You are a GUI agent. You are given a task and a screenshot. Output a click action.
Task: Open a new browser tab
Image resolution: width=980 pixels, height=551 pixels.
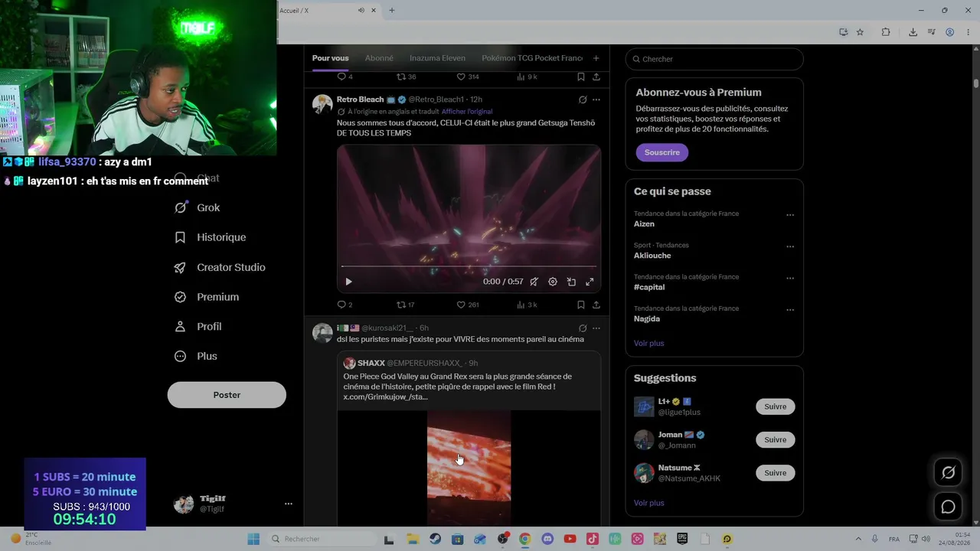coord(392,10)
